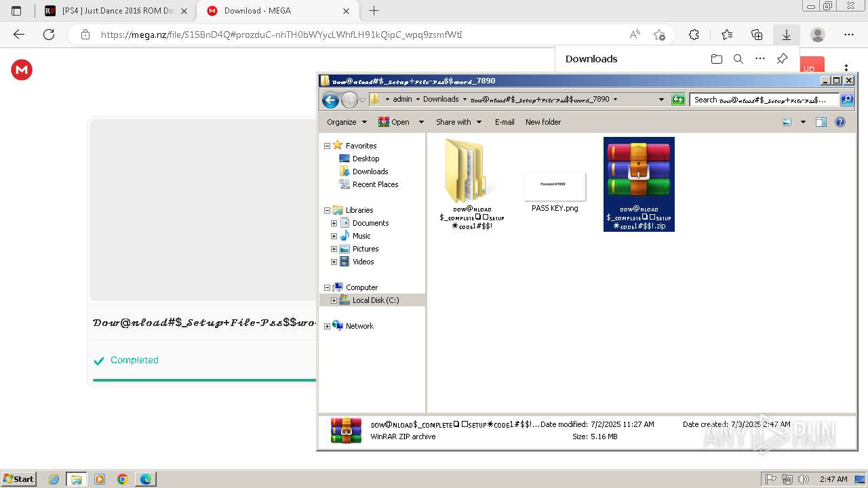868x488 pixels.
Task: Open Collections icon in Edge toolbar
Action: [757, 35]
